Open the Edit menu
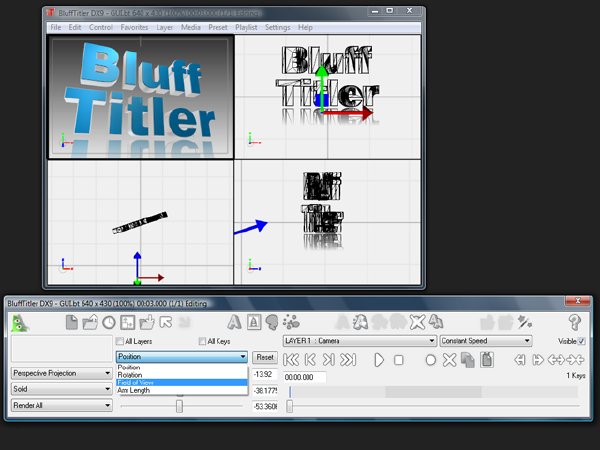This screenshot has height=450, width=600. pyautogui.click(x=75, y=28)
